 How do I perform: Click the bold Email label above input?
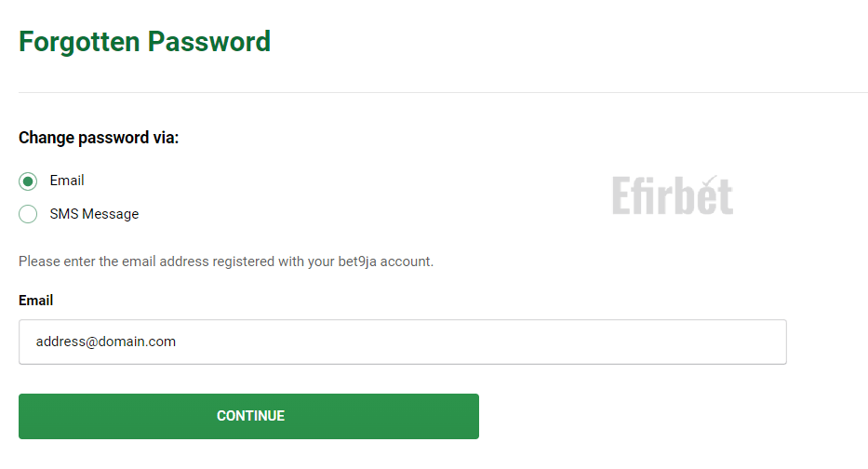coord(36,301)
